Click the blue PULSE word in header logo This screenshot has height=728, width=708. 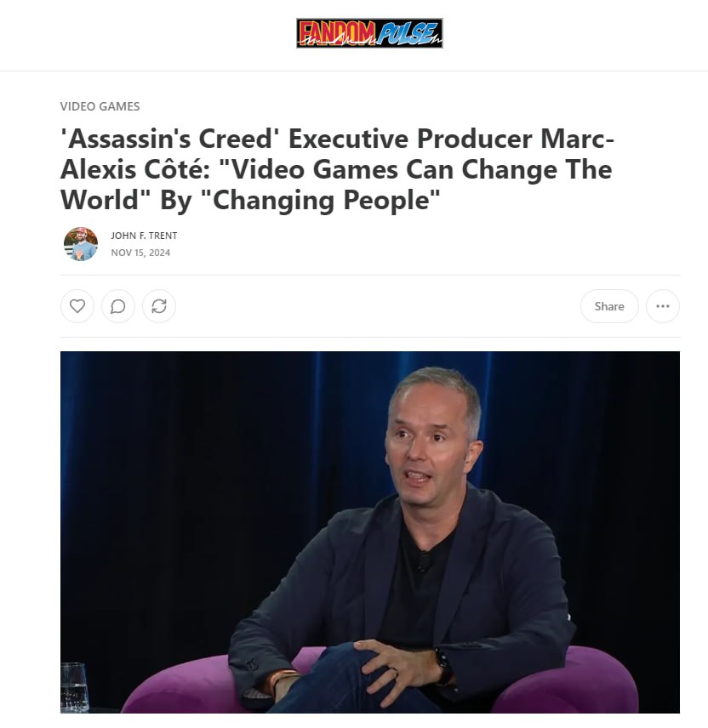click(408, 34)
